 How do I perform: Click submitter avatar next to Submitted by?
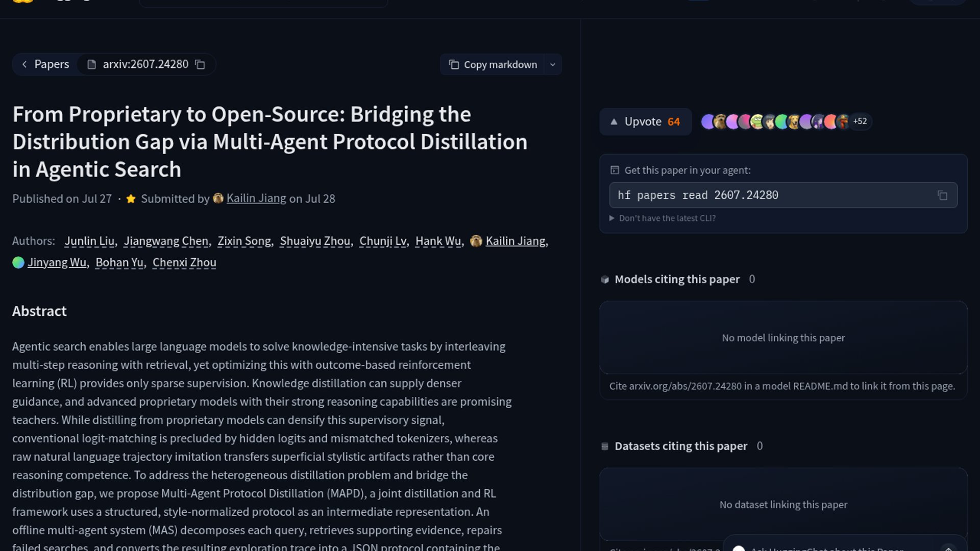(x=218, y=198)
